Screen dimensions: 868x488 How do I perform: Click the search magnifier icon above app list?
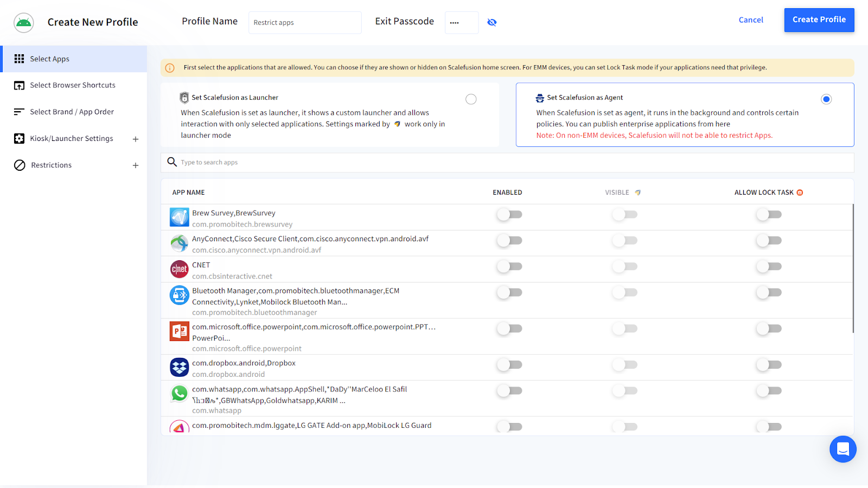(x=171, y=162)
